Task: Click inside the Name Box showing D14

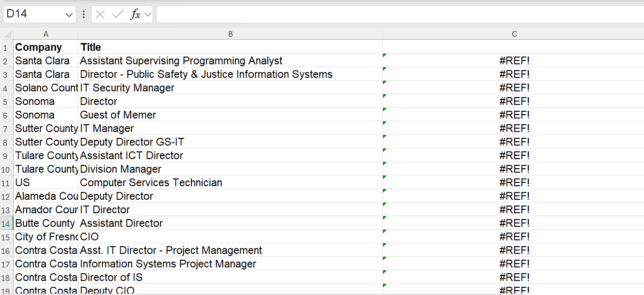Action: [x=34, y=15]
